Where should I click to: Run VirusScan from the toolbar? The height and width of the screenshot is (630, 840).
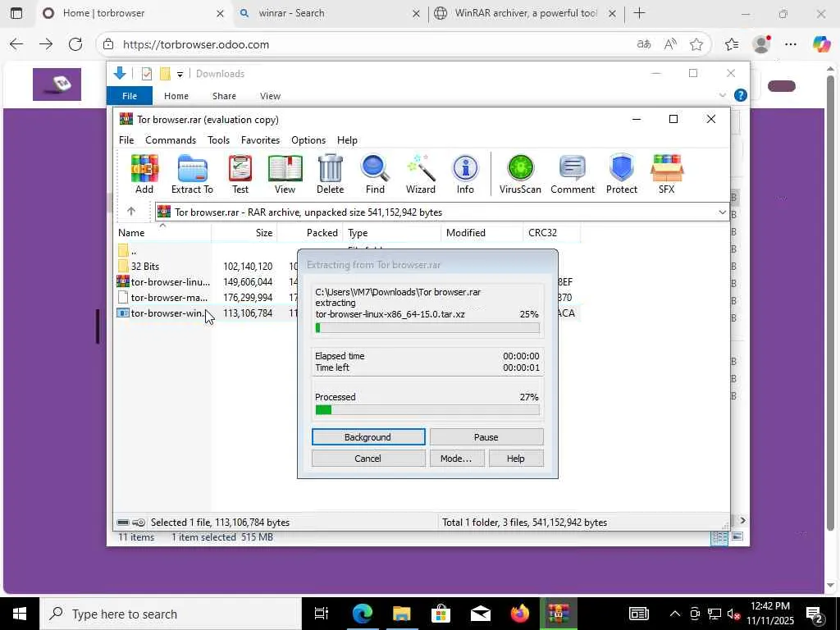tap(520, 174)
